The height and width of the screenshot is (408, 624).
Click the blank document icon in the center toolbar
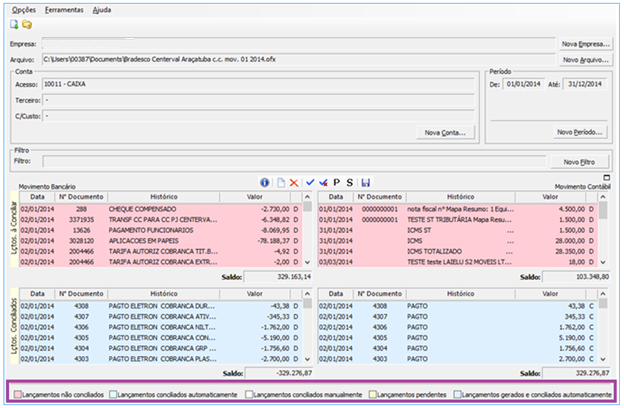[x=280, y=183]
